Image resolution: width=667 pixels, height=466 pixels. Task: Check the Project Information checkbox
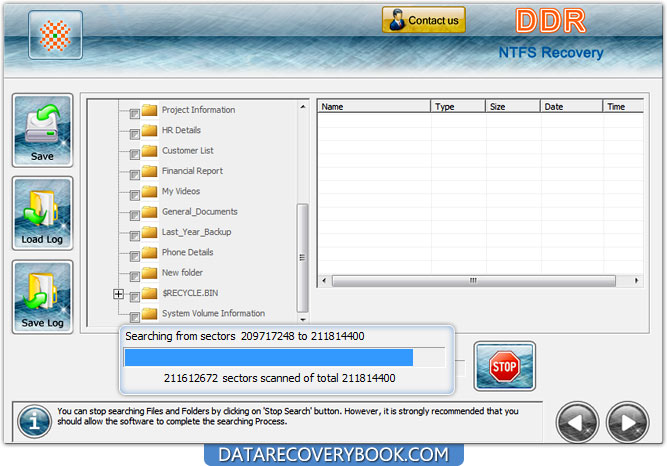(x=134, y=114)
